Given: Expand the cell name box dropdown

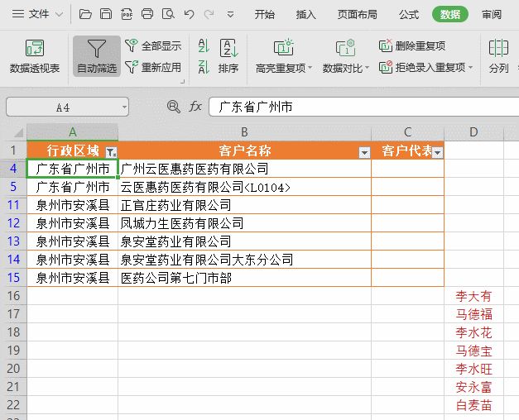Looking at the screenshot, I should [x=124, y=107].
